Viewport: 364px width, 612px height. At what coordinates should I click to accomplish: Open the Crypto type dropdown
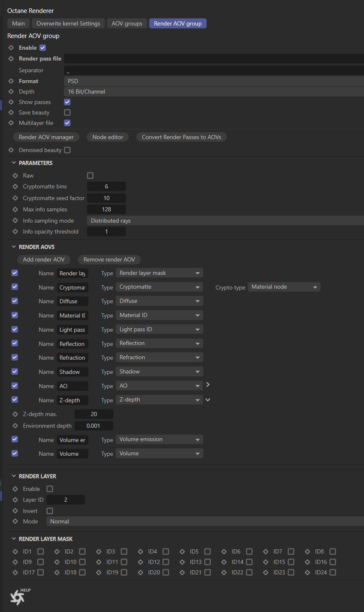(x=284, y=287)
